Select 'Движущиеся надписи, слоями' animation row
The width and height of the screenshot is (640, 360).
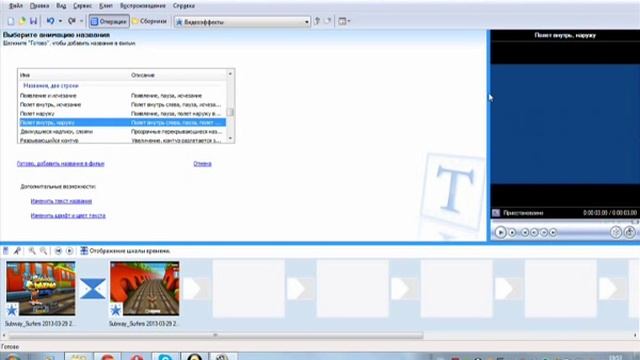(x=122, y=131)
